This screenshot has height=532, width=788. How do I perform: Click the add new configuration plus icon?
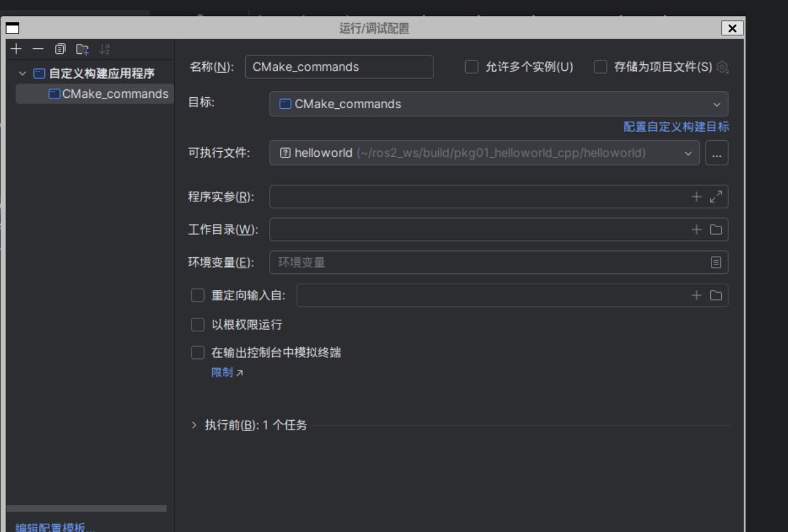[x=16, y=49]
